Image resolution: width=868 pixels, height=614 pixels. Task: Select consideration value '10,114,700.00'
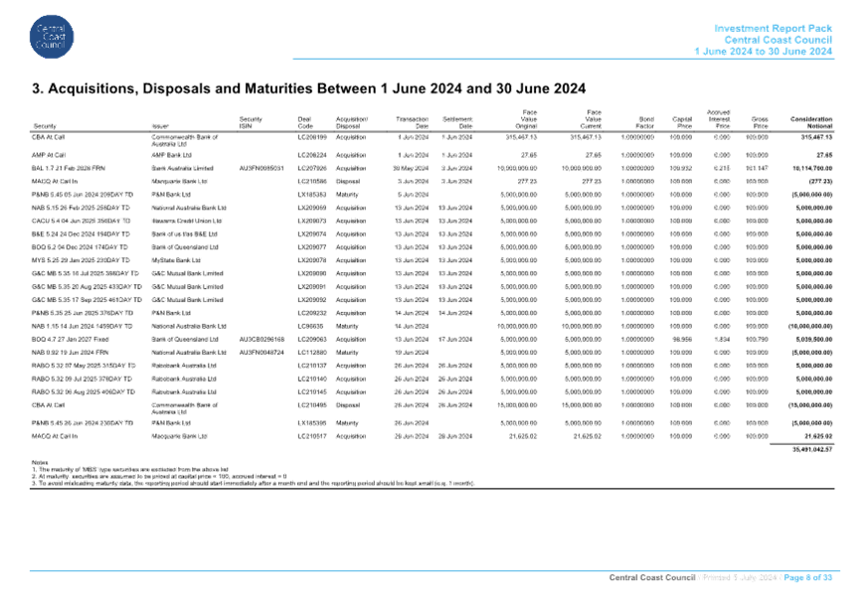(x=812, y=168)
